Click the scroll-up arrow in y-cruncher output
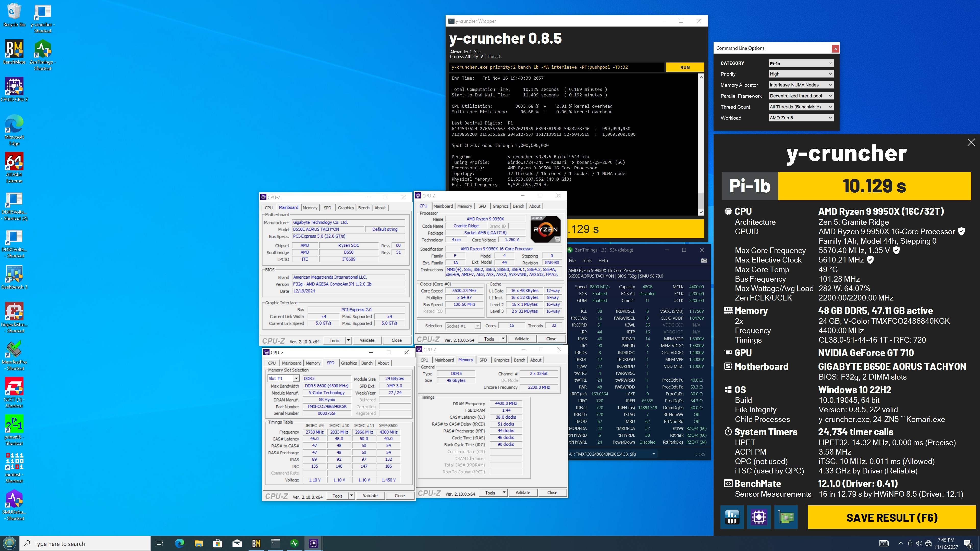 coord(701,77)
